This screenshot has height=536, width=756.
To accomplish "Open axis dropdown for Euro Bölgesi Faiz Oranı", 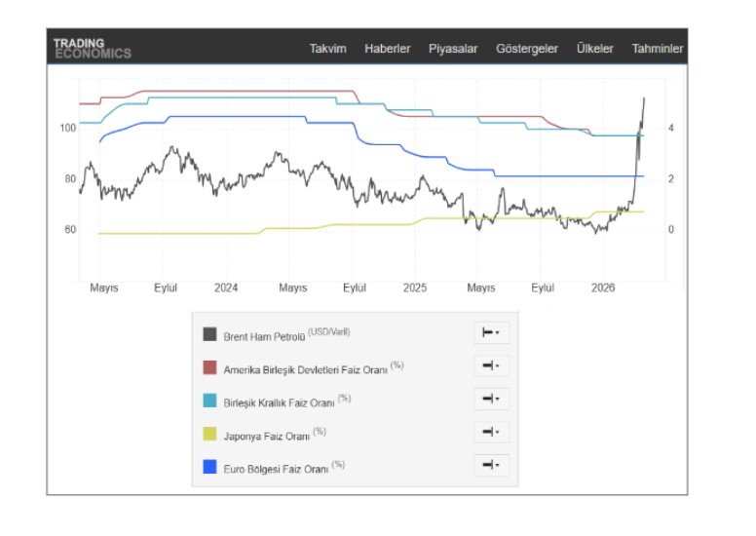I will pyautogui.click(x=491, y=466).
